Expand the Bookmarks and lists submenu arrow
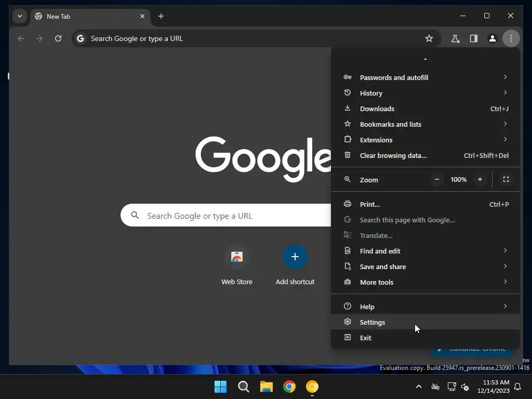532x399 pixels. click(x=505, y=124)
